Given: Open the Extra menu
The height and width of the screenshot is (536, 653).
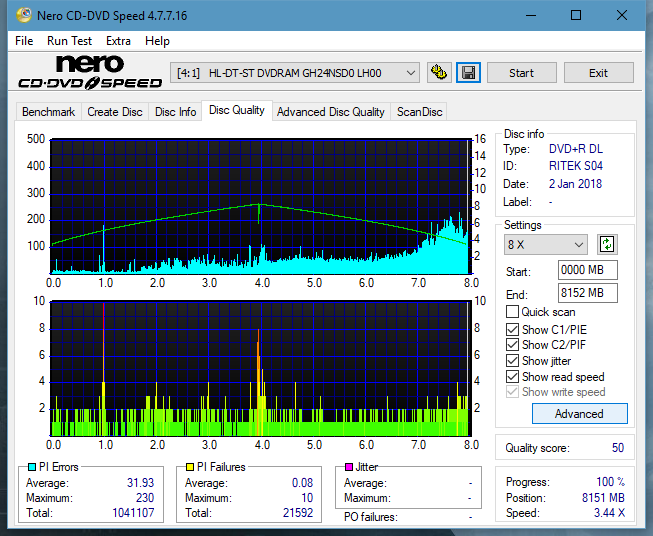Looking at the screenshot, I should [118, 41].
